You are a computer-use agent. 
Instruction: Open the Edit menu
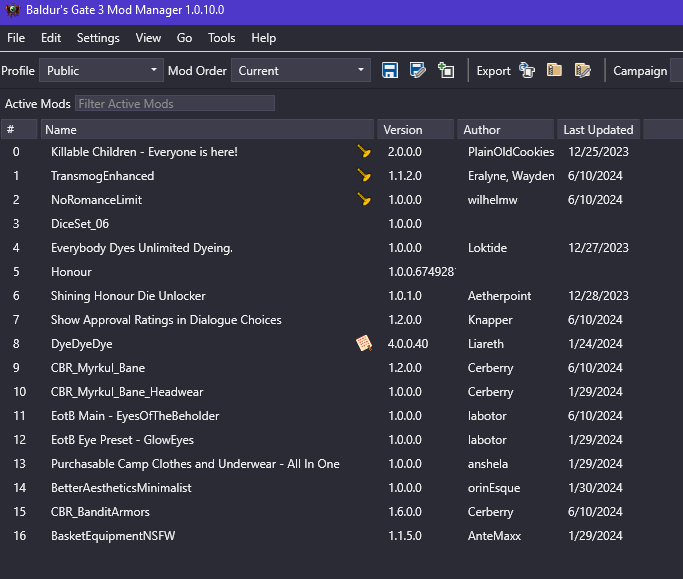click(x=51, y=38)
